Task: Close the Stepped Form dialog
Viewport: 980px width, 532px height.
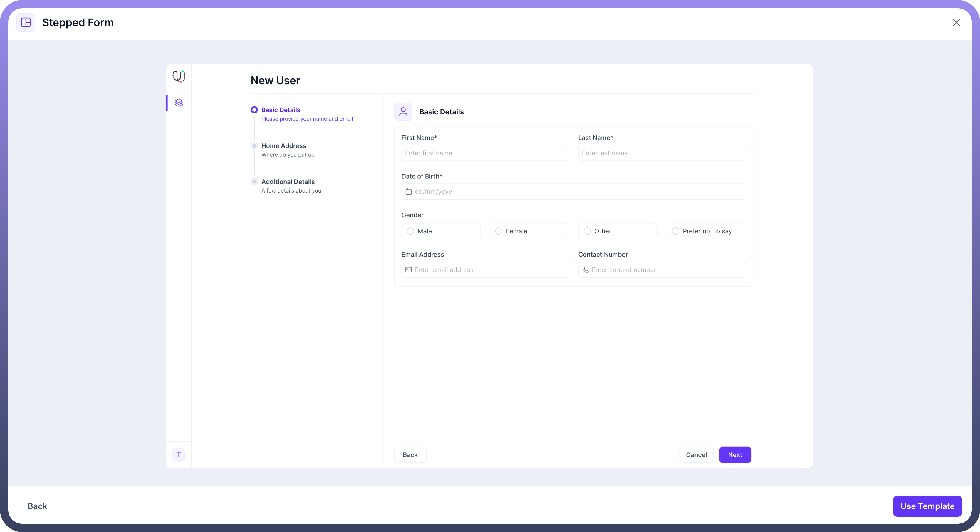Action: tap(956, 22)
